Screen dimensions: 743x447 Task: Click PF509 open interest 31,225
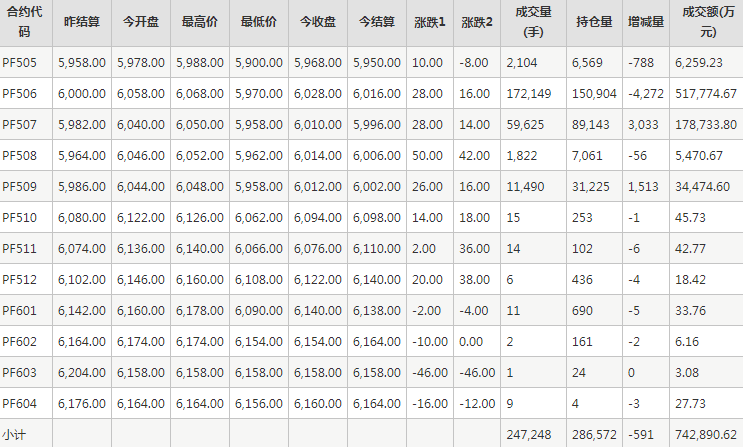[x=590, y=186]
